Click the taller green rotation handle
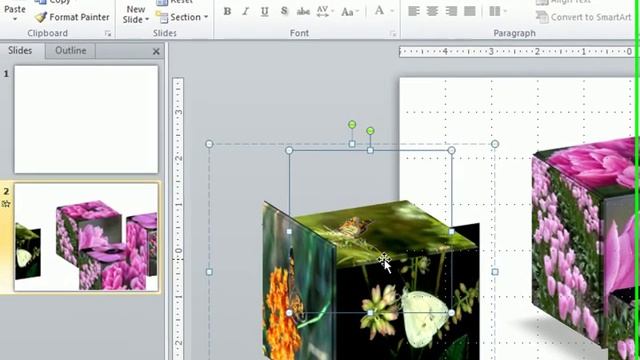 point(352,124)
